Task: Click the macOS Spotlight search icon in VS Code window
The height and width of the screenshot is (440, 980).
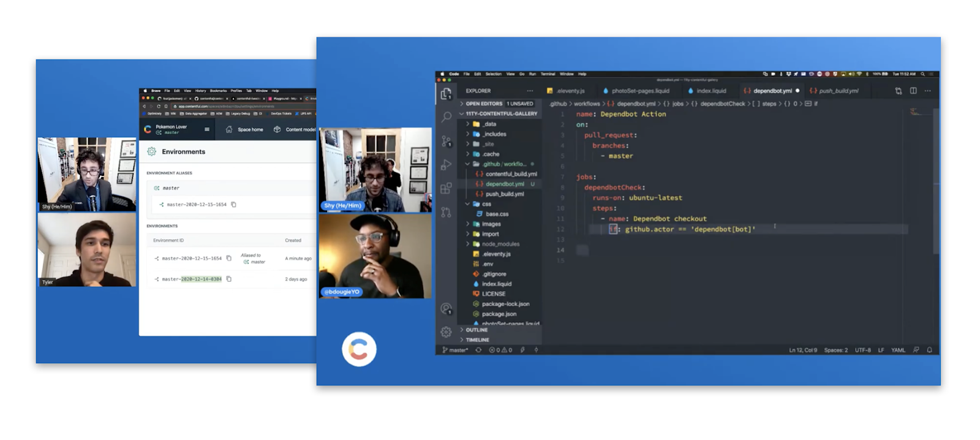Action: tap(923, 74)
